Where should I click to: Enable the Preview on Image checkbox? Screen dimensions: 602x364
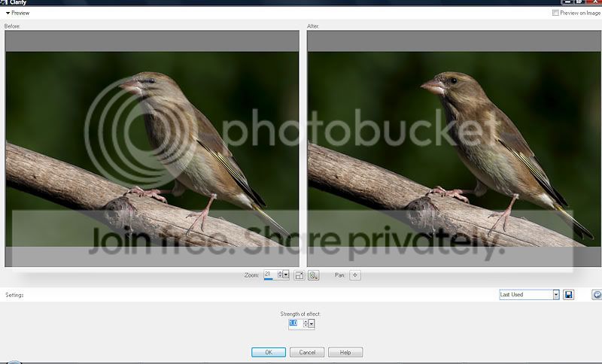click(555, 13)
